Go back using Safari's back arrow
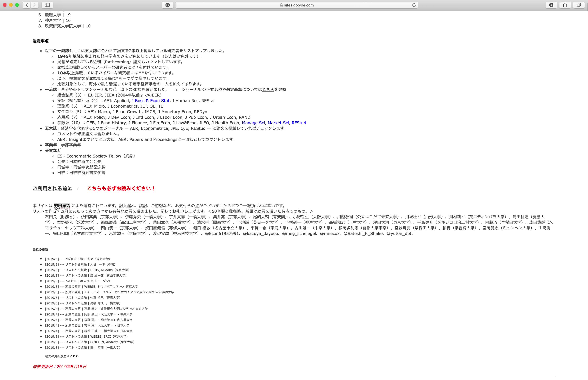The height and width of the screenshot is (380, 588). coord(27,5)
